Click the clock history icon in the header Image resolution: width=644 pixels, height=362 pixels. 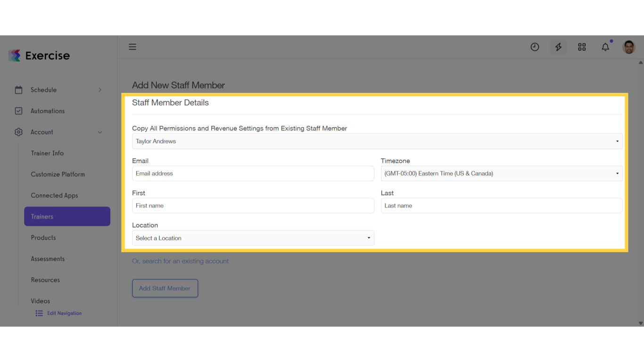pyautogui.click(x=535, y=47)
